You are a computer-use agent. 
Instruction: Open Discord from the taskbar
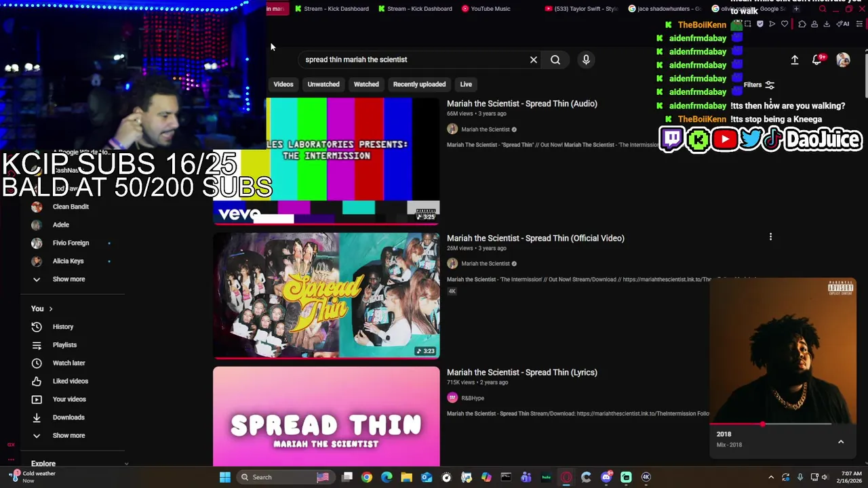click(606, 477)
